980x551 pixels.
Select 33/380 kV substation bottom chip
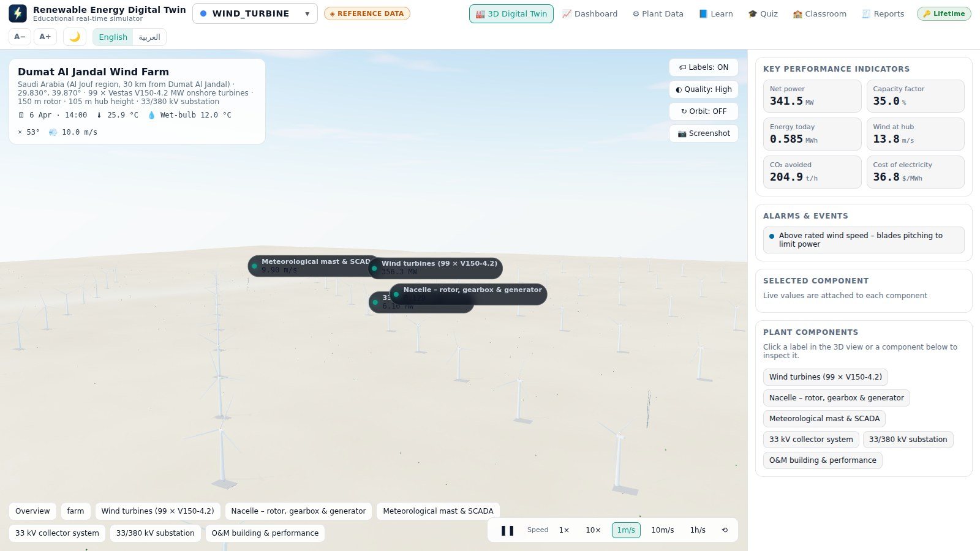pyautogui.click(x=155, y=533)
